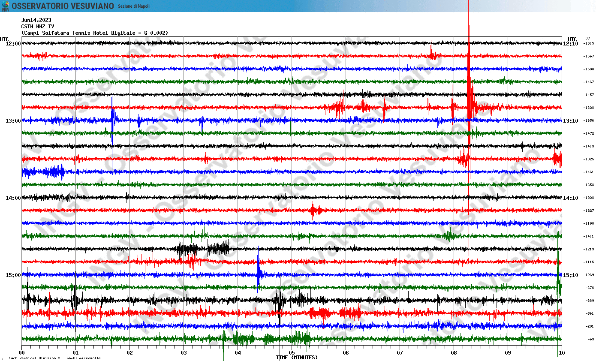Click the 00 minute tick label

click(x=21, y=353)
